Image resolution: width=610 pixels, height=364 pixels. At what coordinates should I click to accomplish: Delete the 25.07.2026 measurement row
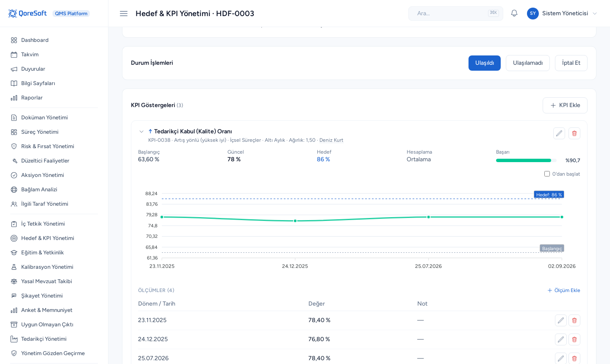pos(574,358)
